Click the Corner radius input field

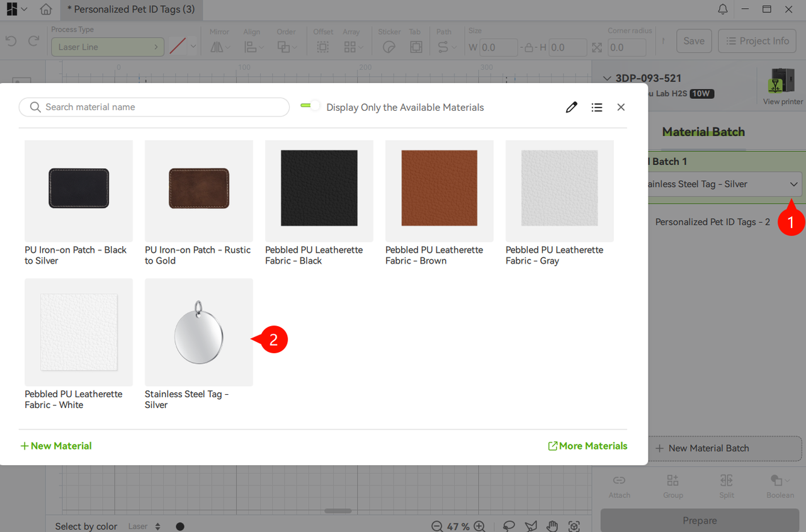pos(627,47)
